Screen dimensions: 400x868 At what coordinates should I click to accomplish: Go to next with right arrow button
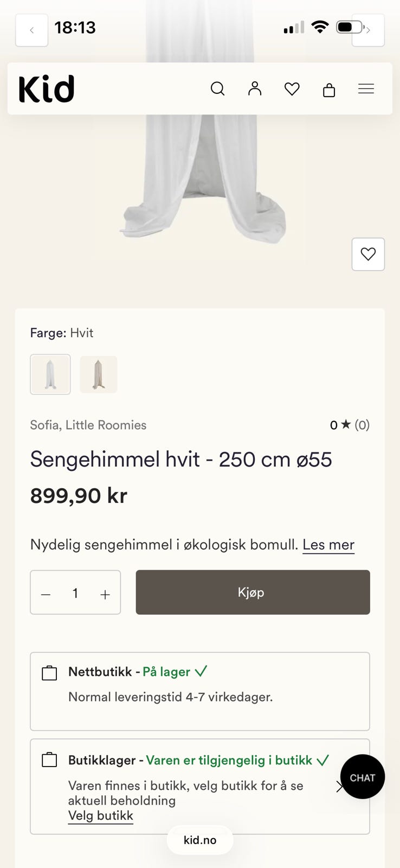(x=368, y=30)
